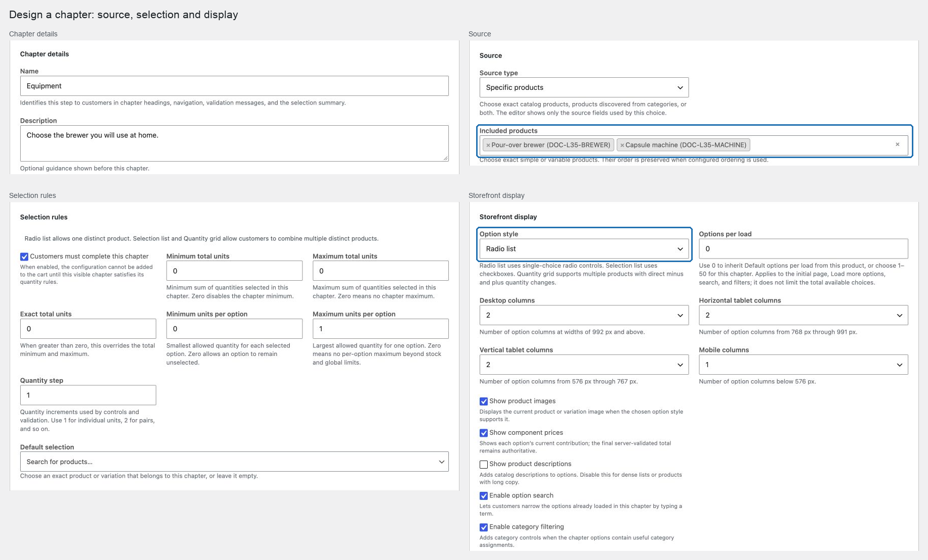Click the Maximum units per option field
The height and width of the screenshot is (560, 928).
[x=381, y=329]
